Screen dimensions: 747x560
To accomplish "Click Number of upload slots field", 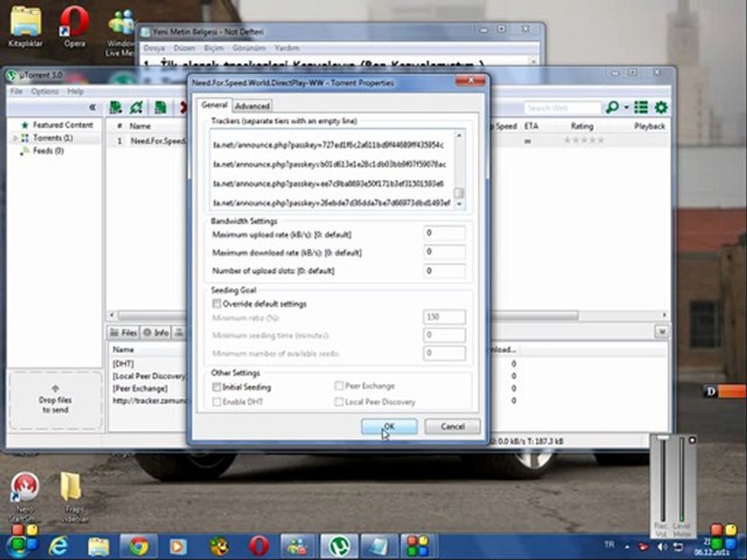I will point(444,271).
